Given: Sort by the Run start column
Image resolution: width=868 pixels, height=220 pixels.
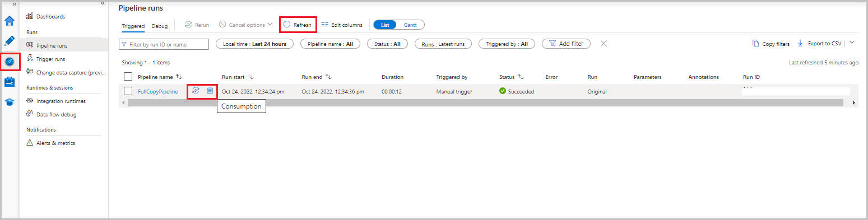Looking at the screenshot, I should [238, 77].
